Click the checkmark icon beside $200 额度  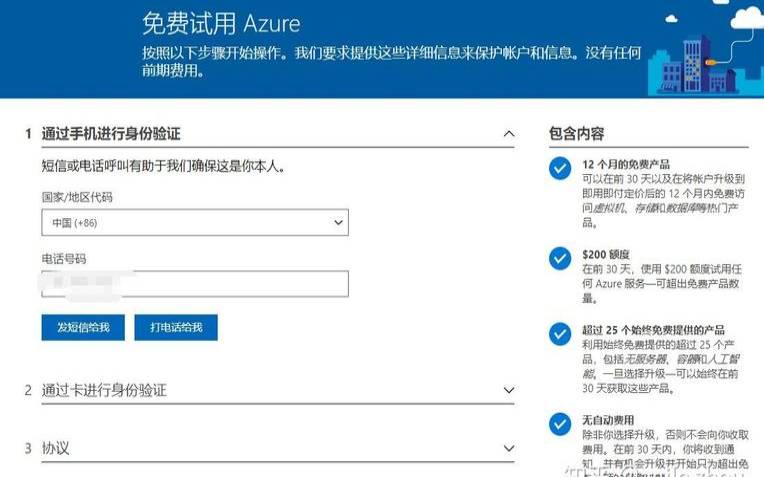click(x=560, y=259)
